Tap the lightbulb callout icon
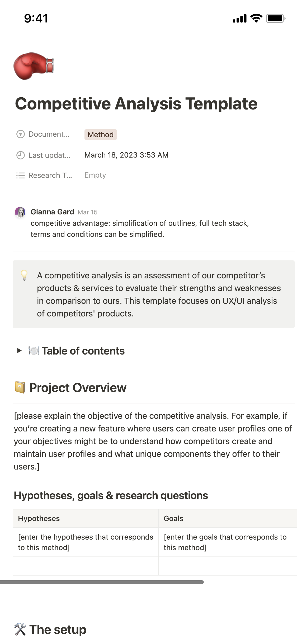 click(x=24, y=275)
